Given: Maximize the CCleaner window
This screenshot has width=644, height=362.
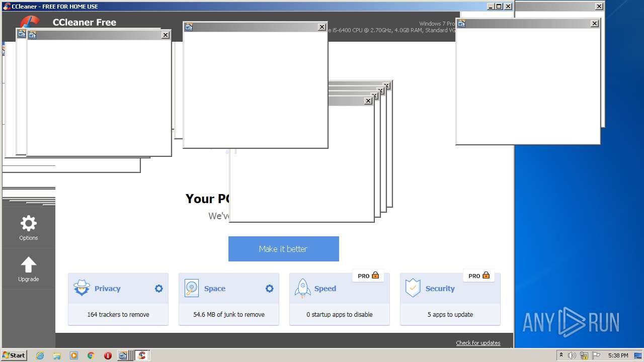Looking at the screenshot, I should tap(499, 6).
